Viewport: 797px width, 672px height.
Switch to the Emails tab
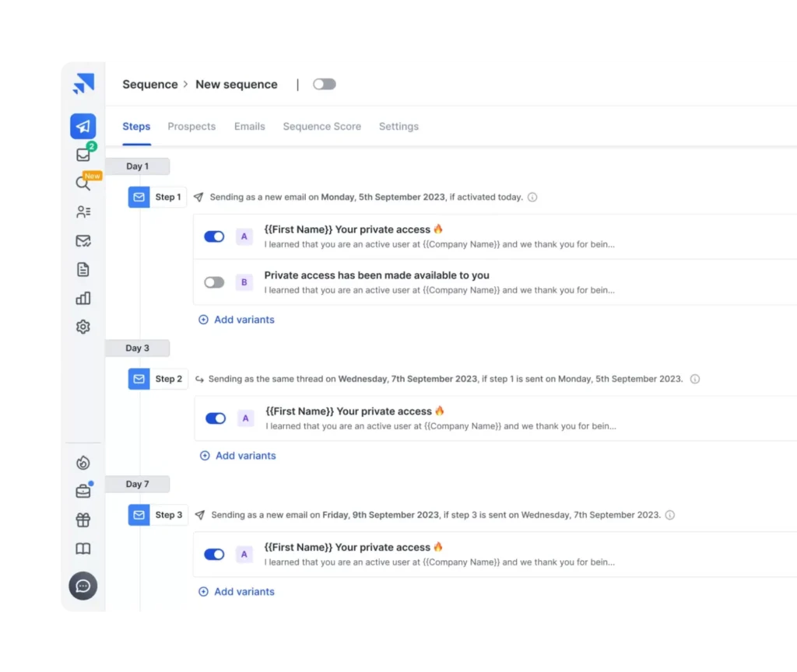[250, 127]
